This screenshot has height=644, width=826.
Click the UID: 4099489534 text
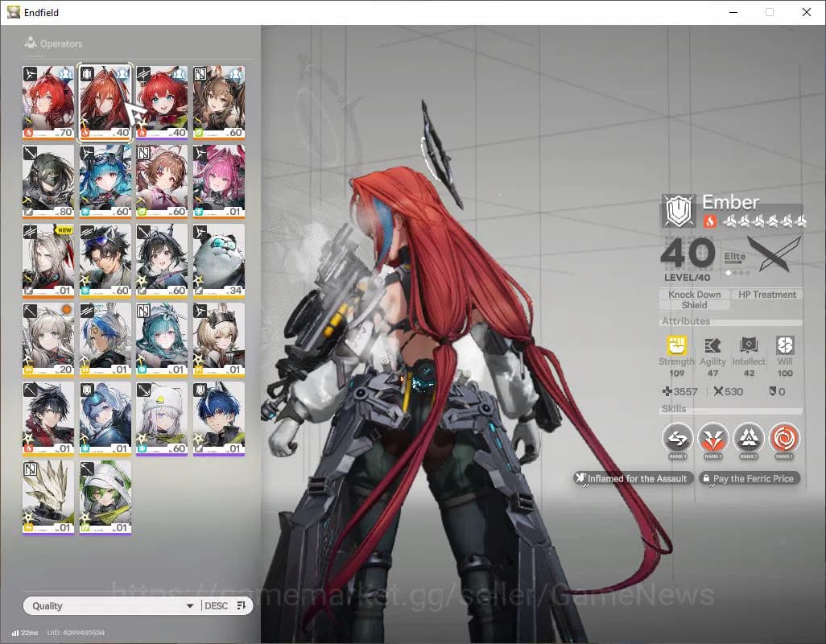tap(76, 633)
